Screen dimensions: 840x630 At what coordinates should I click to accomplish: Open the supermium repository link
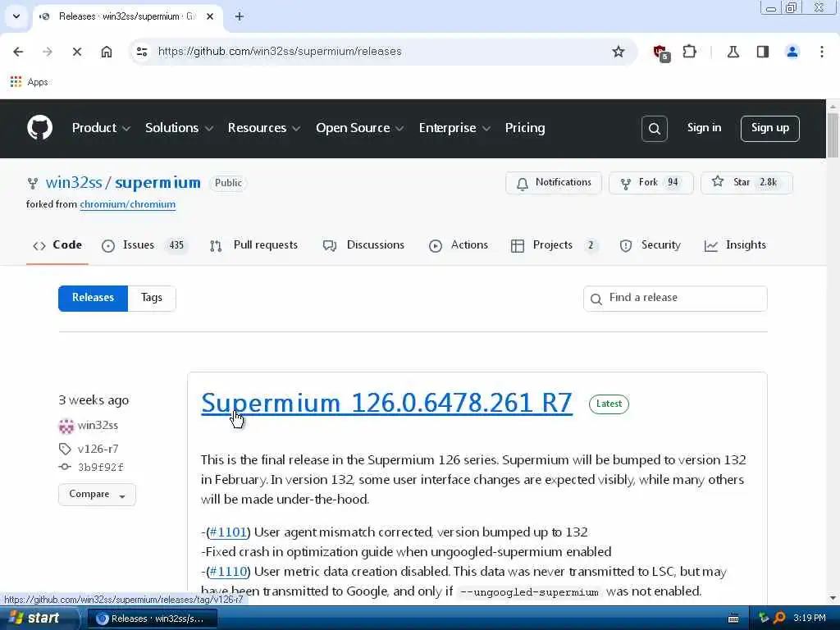point(157,183)
